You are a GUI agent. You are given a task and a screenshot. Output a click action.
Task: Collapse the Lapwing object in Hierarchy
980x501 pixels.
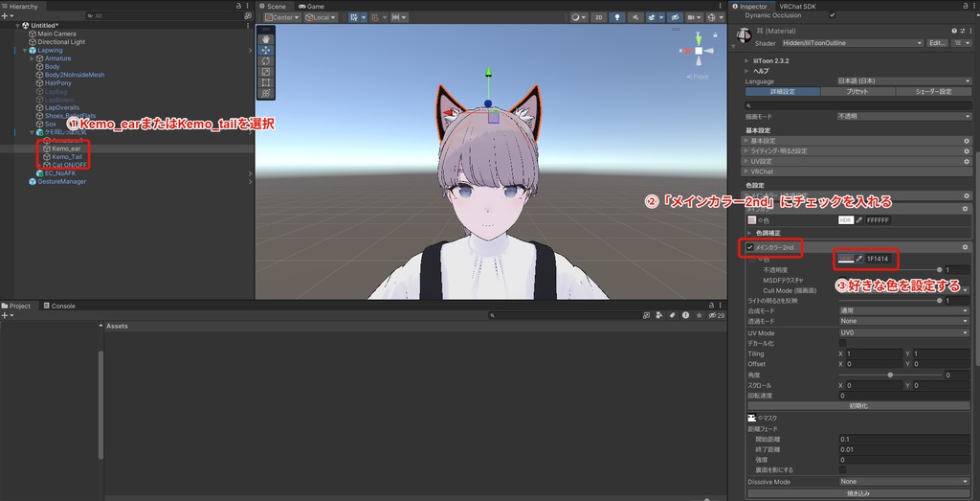coord(25,50)
